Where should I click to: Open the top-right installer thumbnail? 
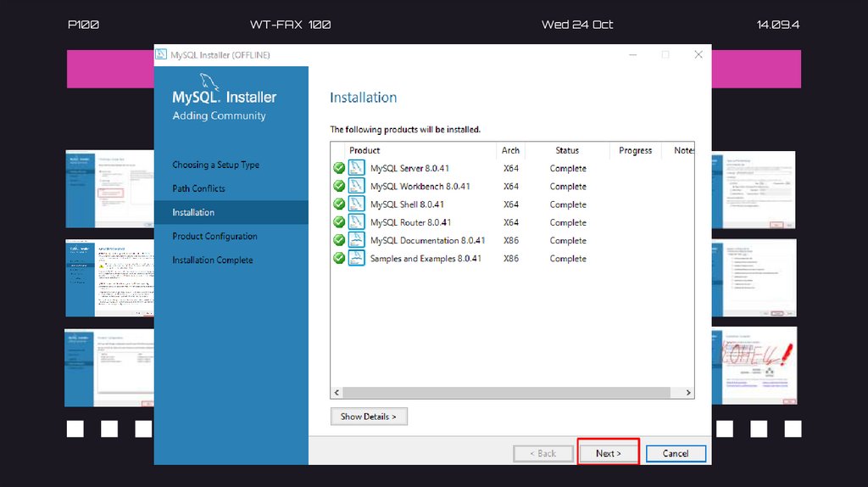point(754,189)
